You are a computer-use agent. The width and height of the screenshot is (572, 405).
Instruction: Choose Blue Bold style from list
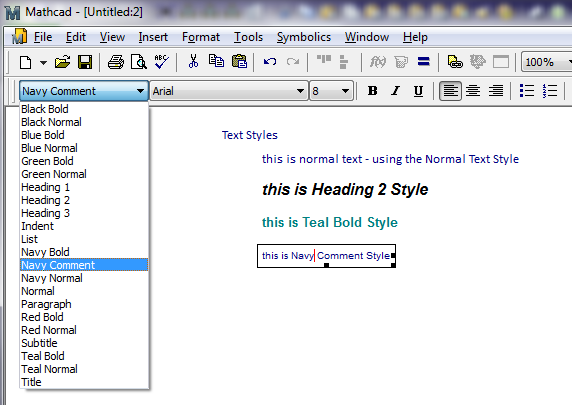pos(84,135)
